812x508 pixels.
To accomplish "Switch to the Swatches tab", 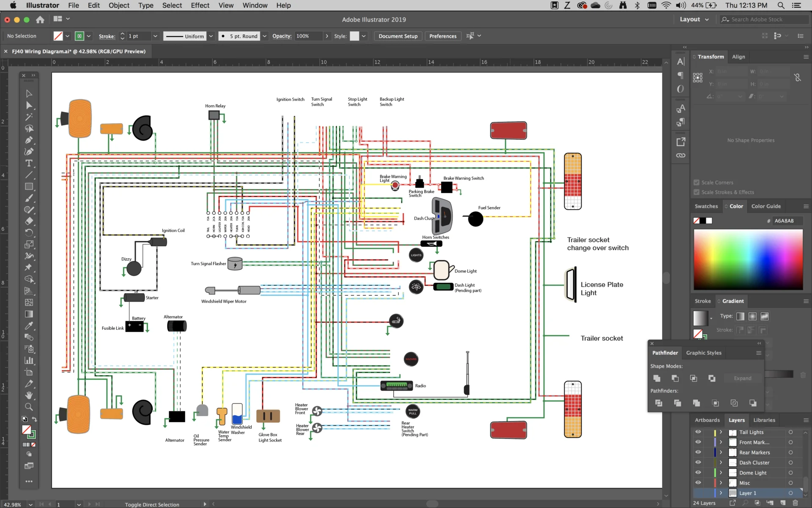I will click(706, 206).
